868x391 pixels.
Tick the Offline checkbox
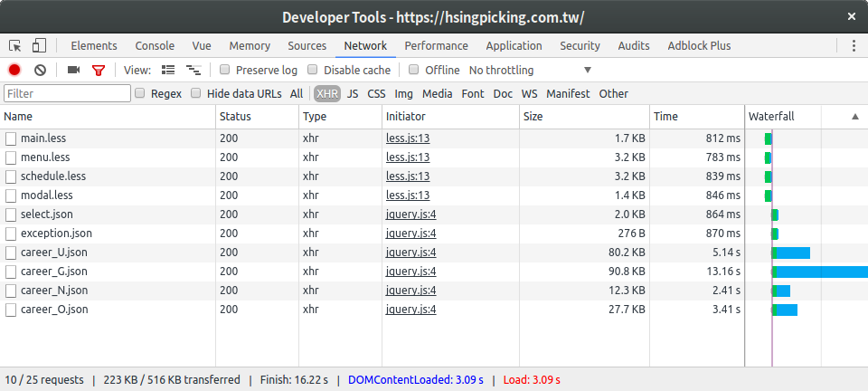[x=413, y=70]
